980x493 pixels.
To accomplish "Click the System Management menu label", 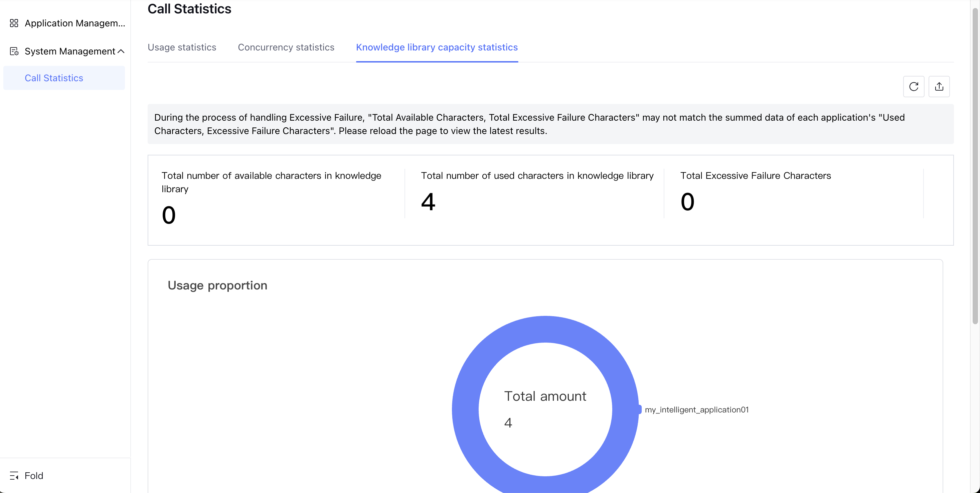I will (69, 51).
